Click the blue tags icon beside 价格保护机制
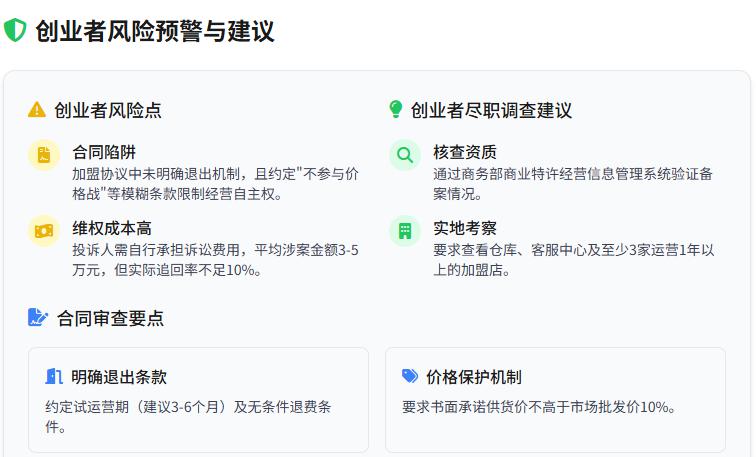 tap(410, 376)
